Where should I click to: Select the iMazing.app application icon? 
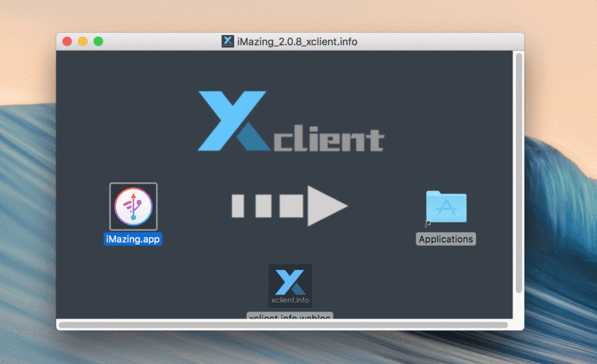(133, 207)
